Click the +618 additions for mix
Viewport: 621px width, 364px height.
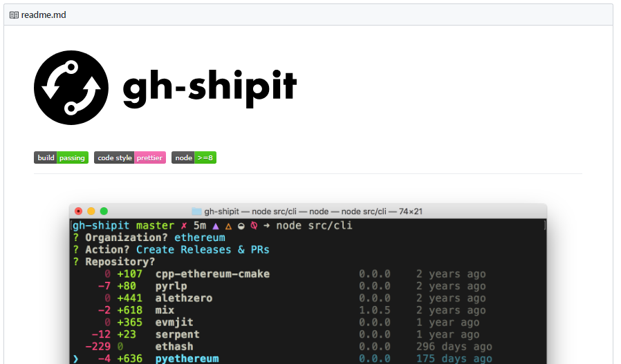(x=129, y=310)
